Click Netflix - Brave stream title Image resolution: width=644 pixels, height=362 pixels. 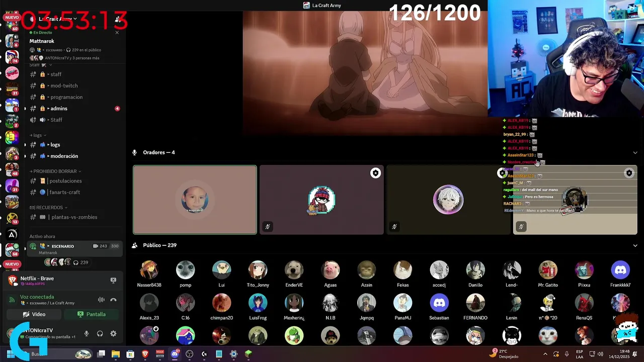37,279
